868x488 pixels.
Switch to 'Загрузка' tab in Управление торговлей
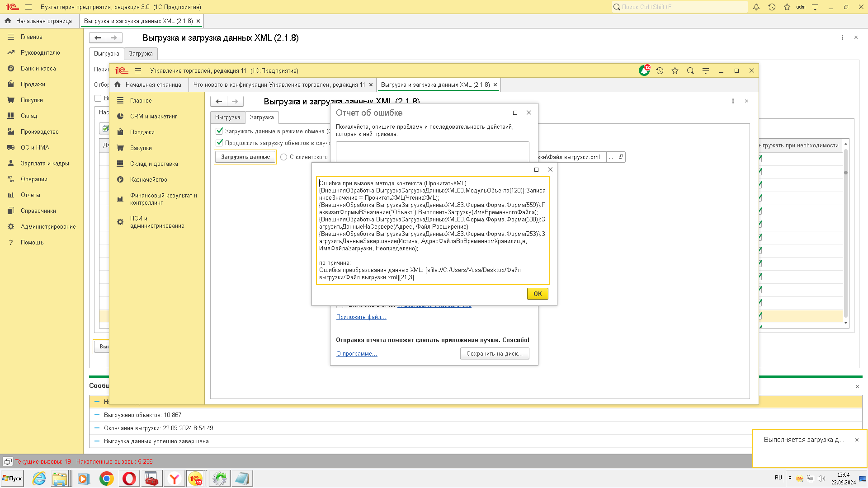pos(262,117)
